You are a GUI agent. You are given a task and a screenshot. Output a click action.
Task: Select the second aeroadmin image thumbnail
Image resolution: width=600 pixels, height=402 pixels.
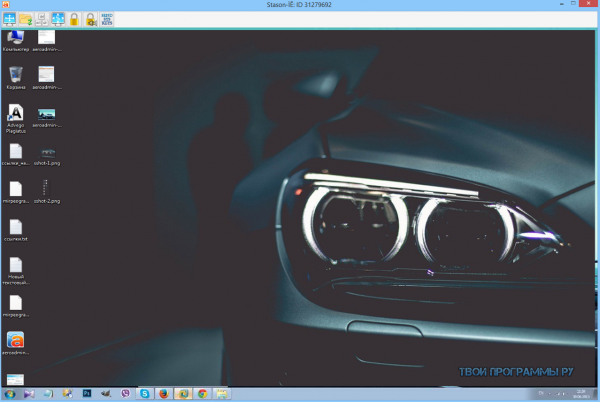click(x=47, y=78)
